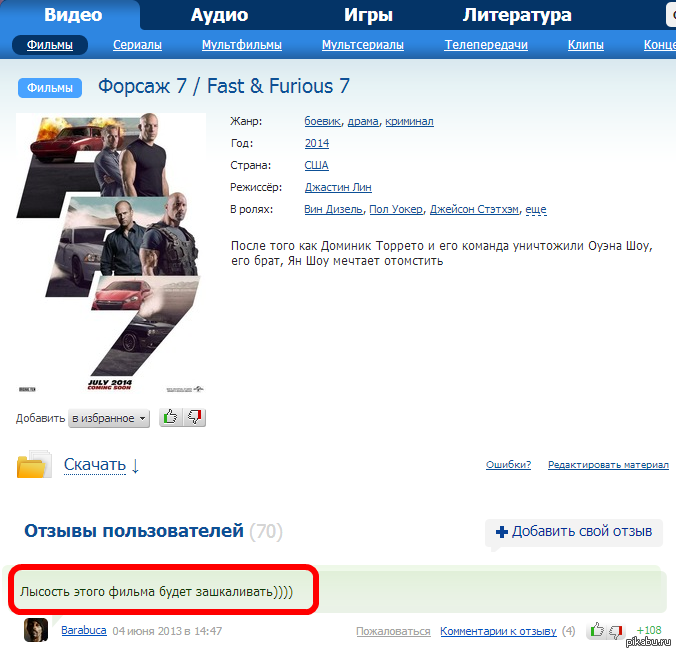This screenshot has height=653, width=676.
Task: Like the review by Barabuca
Action: [597, 631]
